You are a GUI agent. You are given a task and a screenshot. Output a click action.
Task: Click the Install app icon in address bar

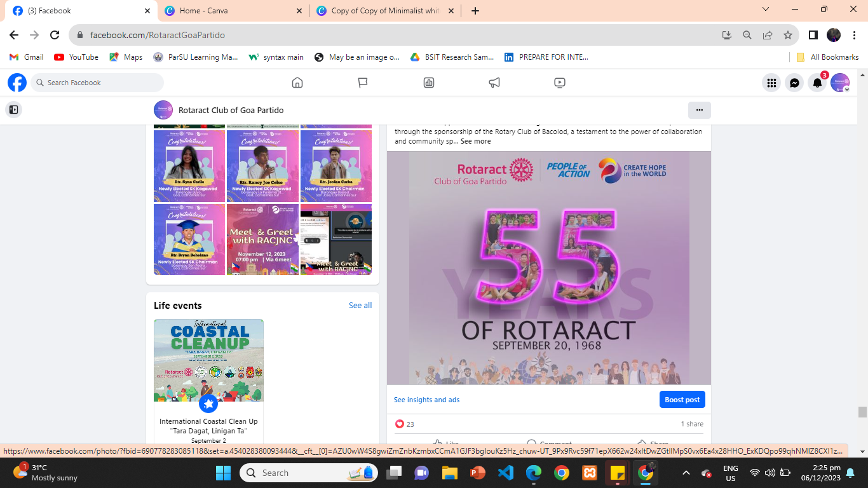coord(727,35)
